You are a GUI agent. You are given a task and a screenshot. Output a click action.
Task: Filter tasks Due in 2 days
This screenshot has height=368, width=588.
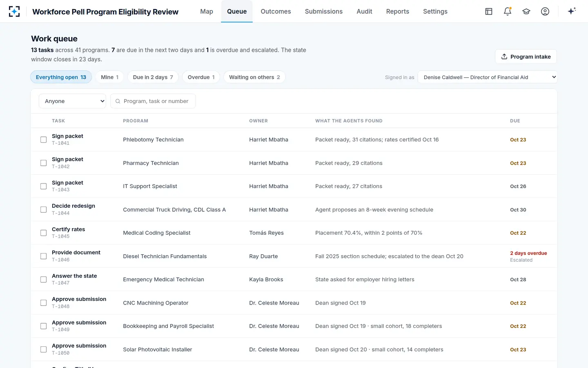(153, 77)
